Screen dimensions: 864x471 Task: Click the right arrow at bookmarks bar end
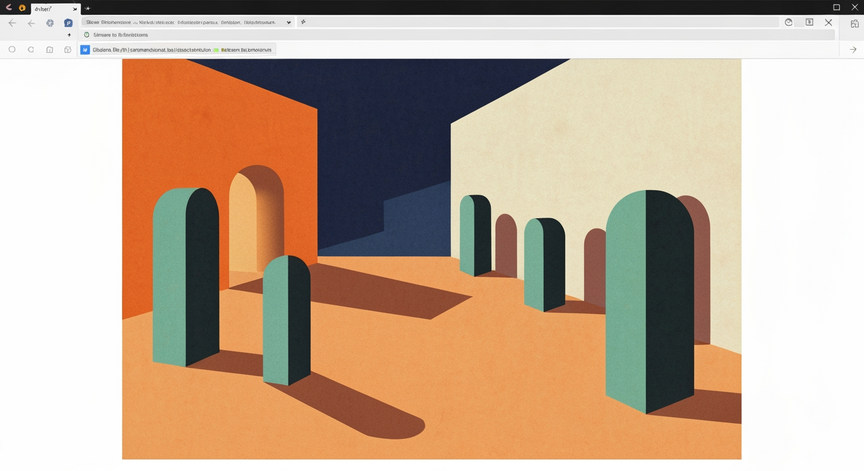coord(853,50)
